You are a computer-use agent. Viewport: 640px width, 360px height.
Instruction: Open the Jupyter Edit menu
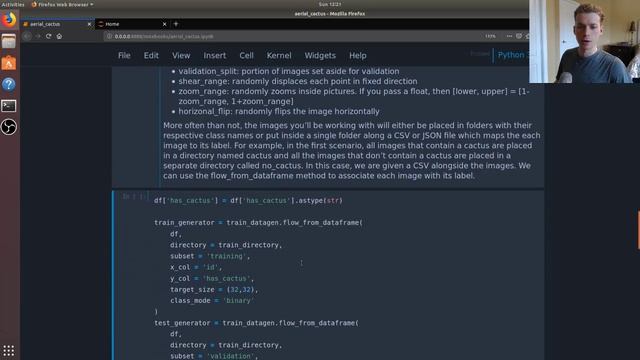click(x=151, y=56)
